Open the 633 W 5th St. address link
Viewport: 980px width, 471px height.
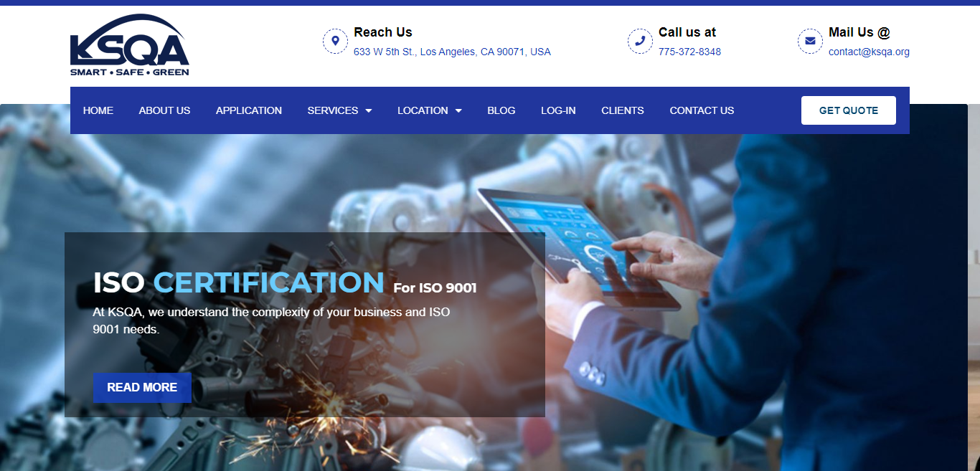(x=452, y=52)
